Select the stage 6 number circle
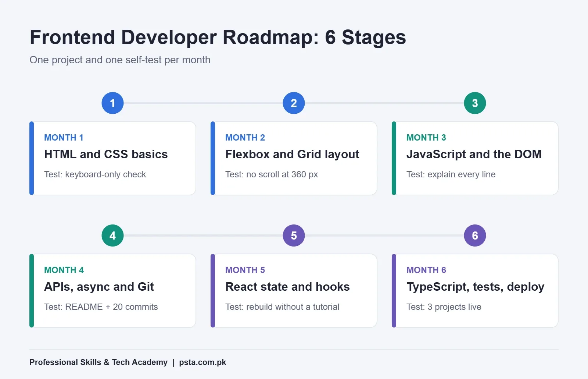 [x=475, y=235]
